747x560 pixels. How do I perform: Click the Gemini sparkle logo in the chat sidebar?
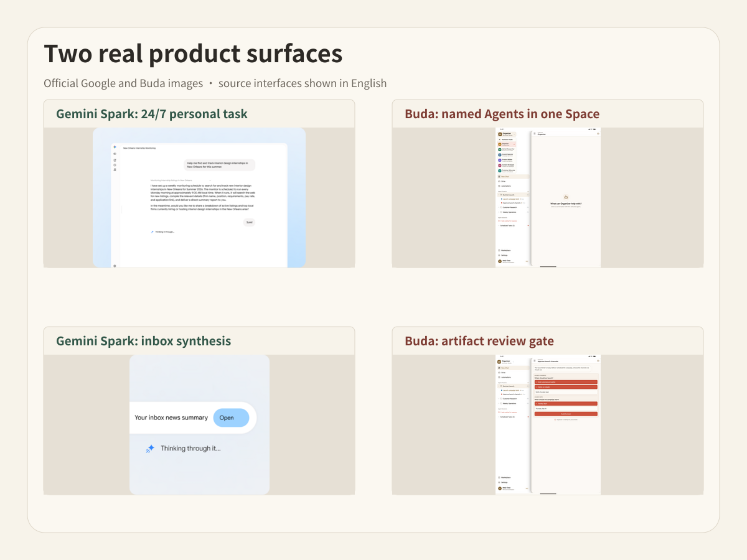(115, 147)
